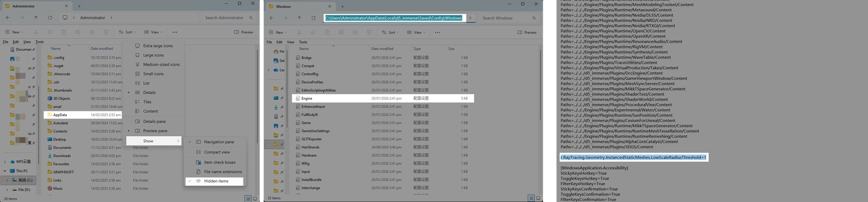
Task: Open View dropdown in Windows folder window
Action: pos(417,32)
